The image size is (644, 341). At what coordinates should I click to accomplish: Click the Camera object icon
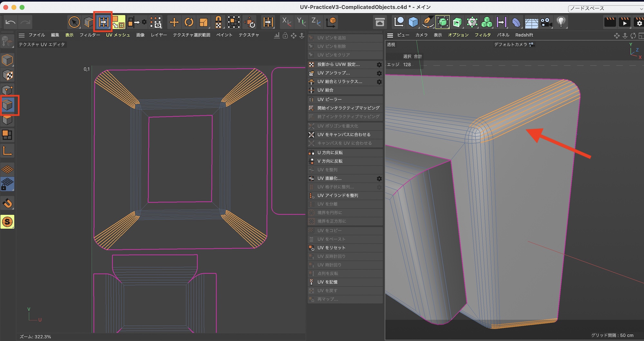(546, 22)
